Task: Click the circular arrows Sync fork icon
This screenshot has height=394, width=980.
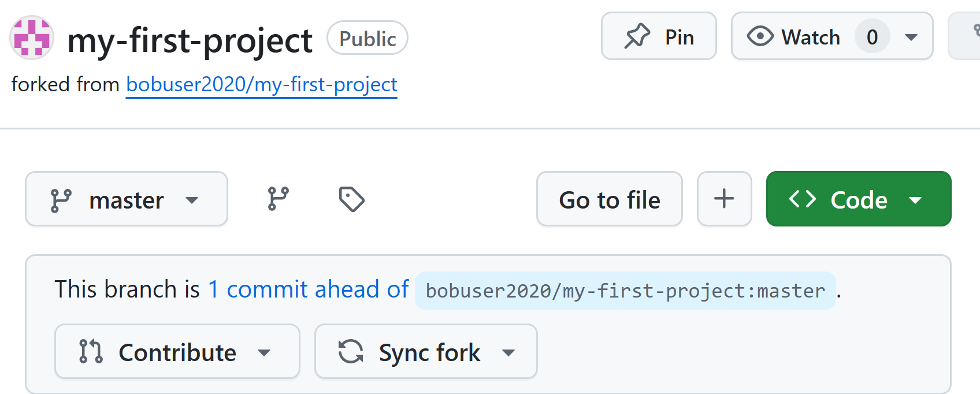Action: (351, 351)
